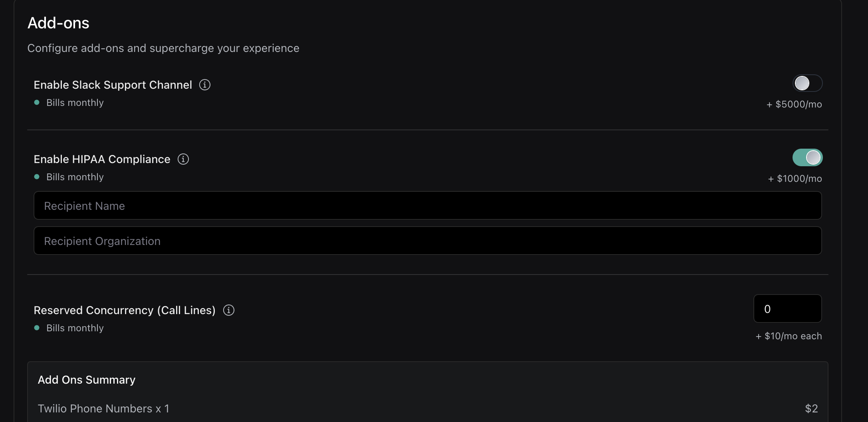The height and width of the screenshot is (422, 868).
Task: Click the HIPAA Compliance info icon
Action: (x=183, y=159)
